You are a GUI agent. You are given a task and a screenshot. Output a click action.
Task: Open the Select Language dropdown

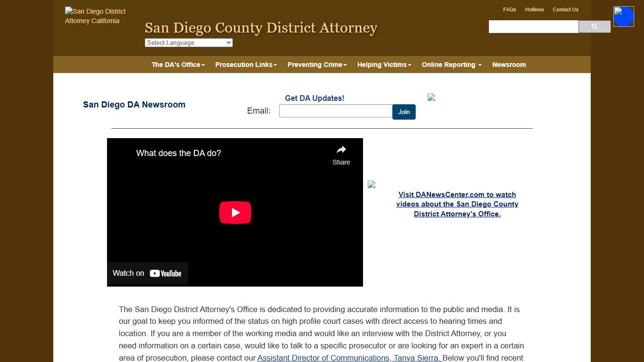coord(189,42)
